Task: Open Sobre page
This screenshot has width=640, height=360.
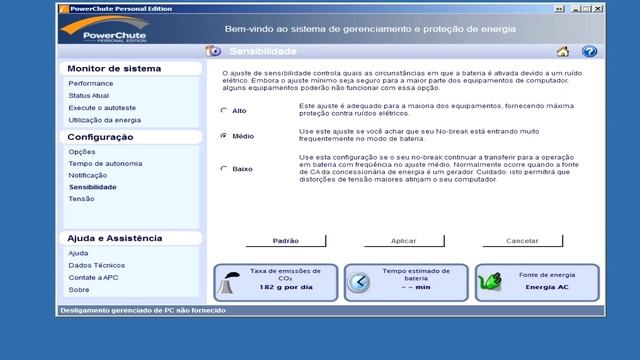Action: pyautogui.click(x=79, y=290)
